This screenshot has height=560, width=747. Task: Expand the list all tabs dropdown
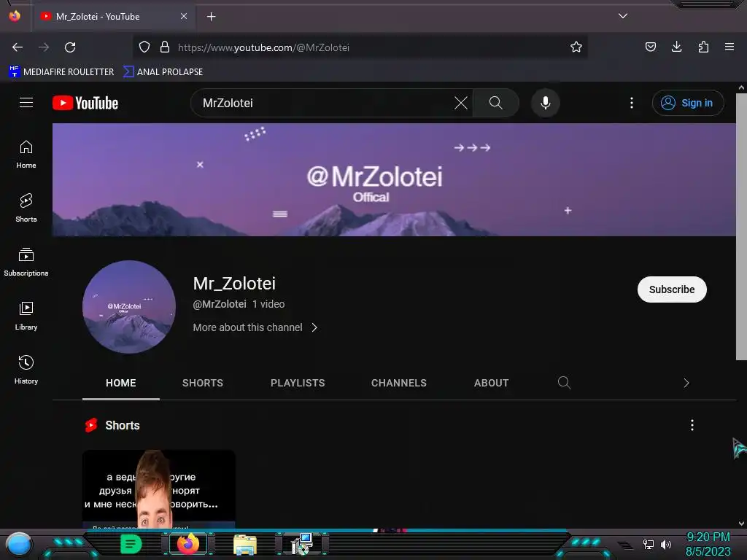tap(623, 16)
